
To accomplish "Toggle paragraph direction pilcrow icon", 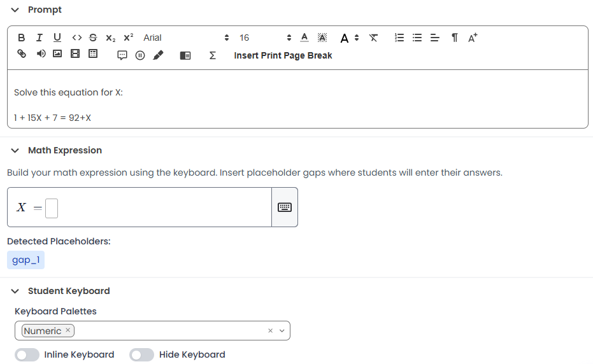I will pyautogui.click(x=455, y=38).
